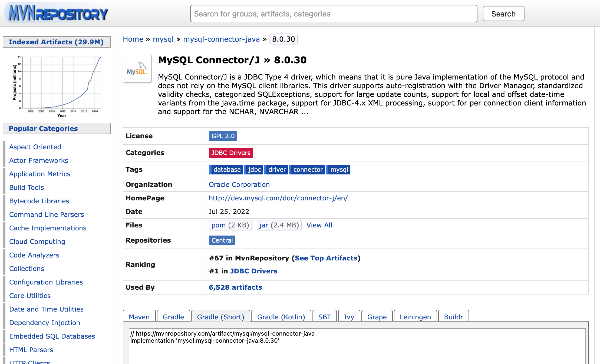Click View All files link
Viewport: 600px width, 364px height.
[x=319, y=225]
